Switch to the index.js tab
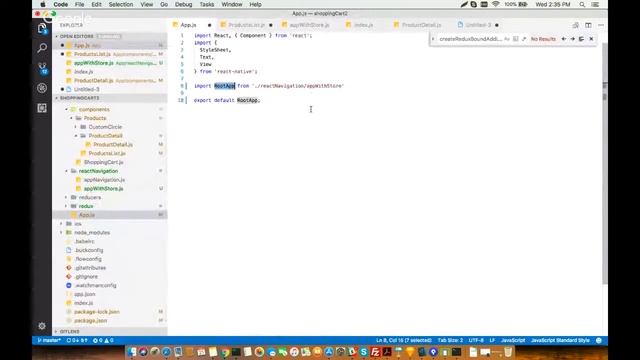This screenshot has height=360, width=640. coord(363,25)
